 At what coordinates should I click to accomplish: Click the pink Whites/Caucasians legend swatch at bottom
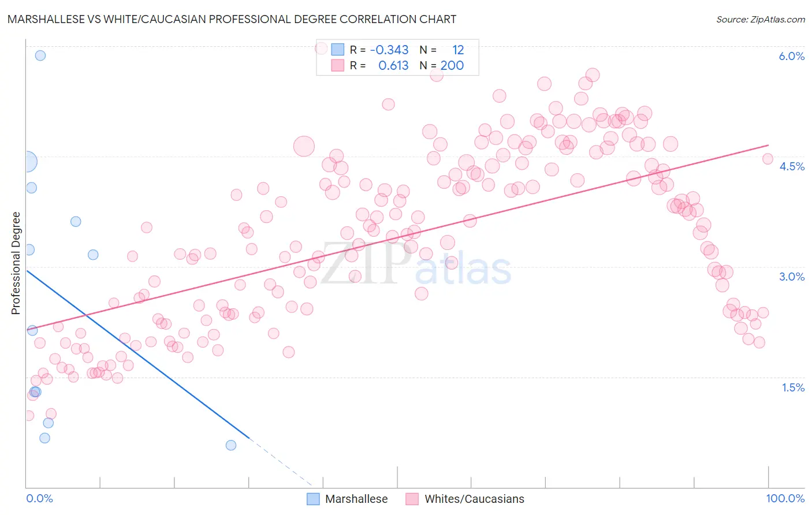coord(412,499)
